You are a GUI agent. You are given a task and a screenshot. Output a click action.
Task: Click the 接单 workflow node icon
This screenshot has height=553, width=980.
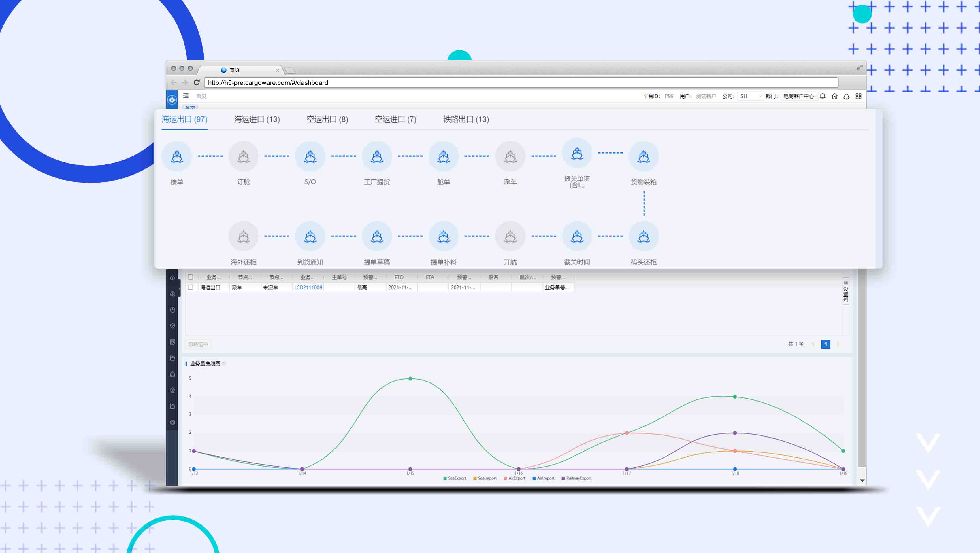tap(176, 156)
